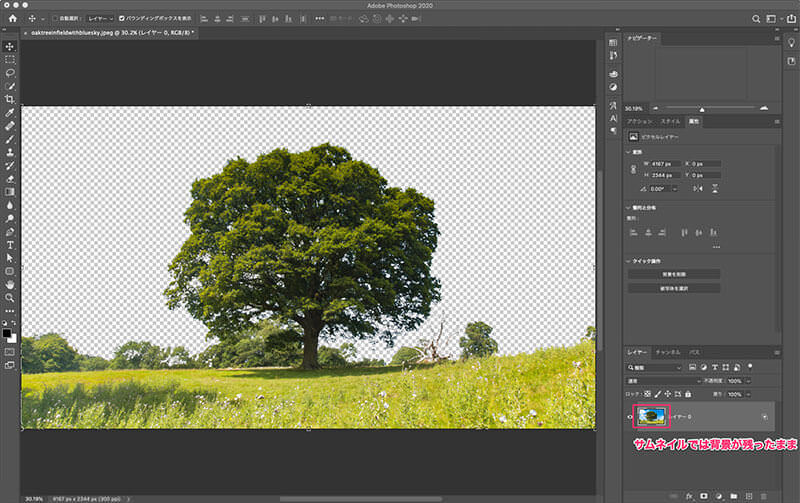Flip horizontally in Properties transform
Image resolution: width=800 pixels, height=503 pixels.
click(697, 189)
